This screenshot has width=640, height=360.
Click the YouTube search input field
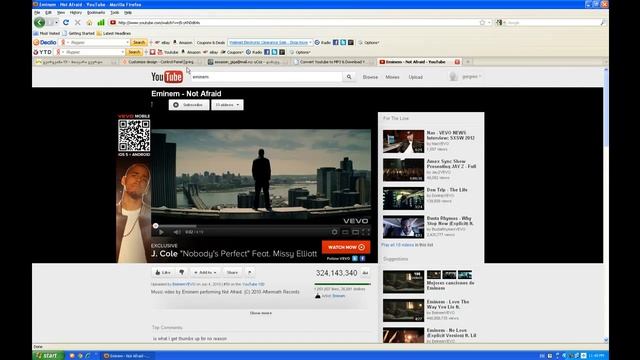(x=266, y=77)
